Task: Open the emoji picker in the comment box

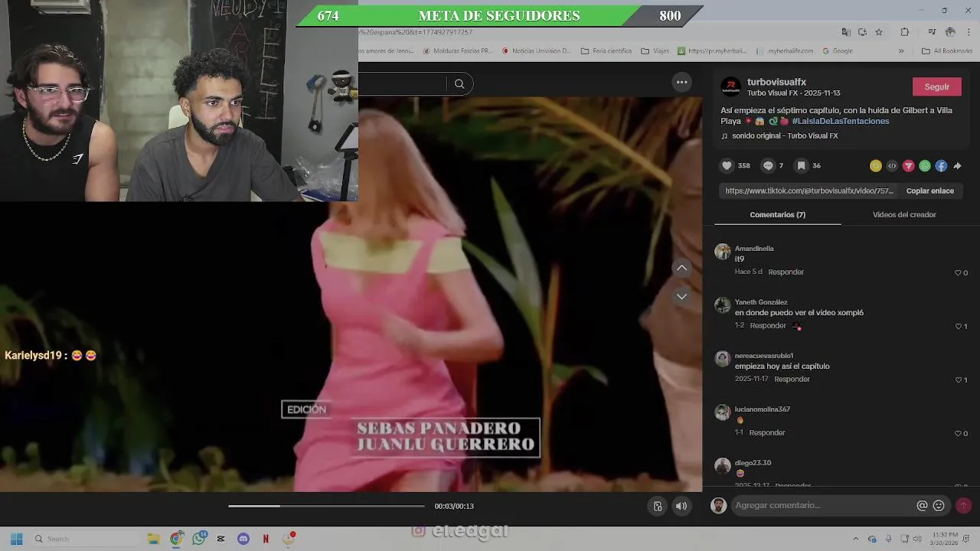Action: pos(939,505)
